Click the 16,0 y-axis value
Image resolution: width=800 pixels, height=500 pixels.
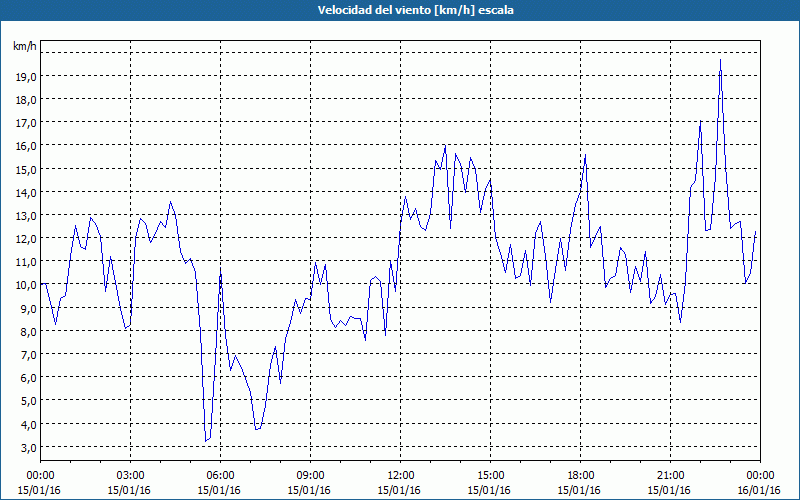[26, 146]
